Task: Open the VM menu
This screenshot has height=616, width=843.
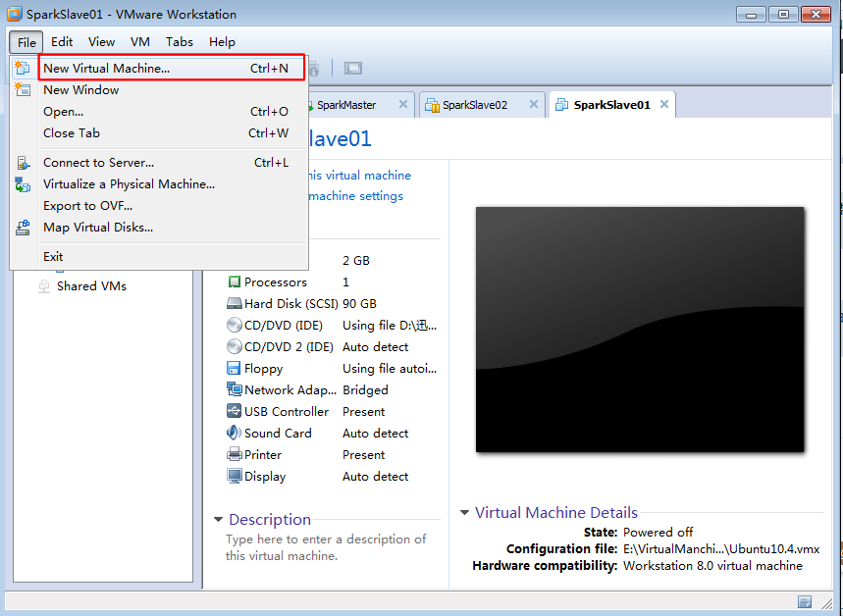Action: 139,42
